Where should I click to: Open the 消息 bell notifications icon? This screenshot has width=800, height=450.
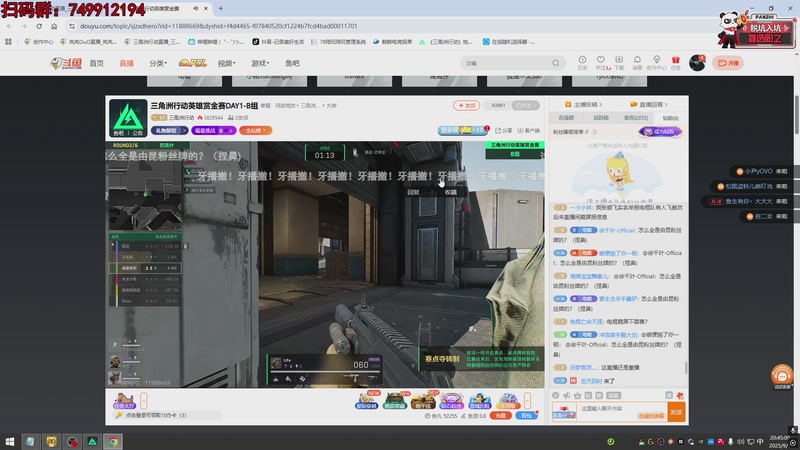point(637,63)
